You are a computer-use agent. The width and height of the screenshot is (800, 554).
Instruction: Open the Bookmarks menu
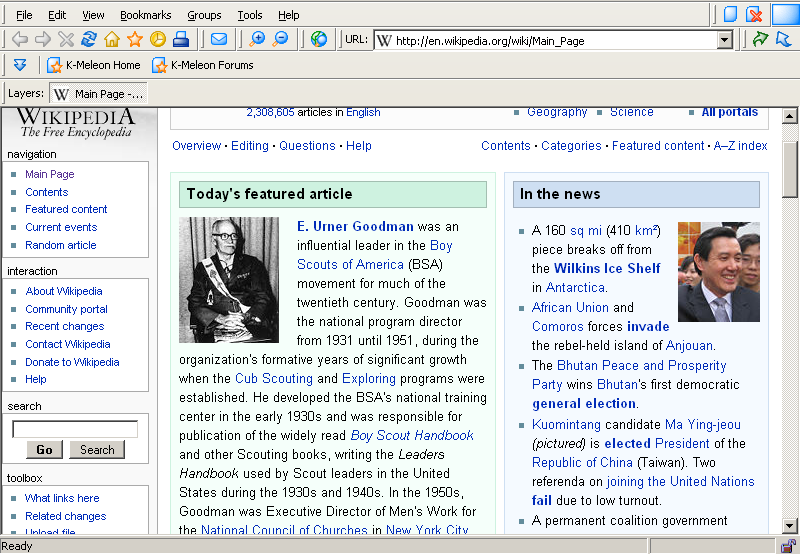(x=146, y=15)
